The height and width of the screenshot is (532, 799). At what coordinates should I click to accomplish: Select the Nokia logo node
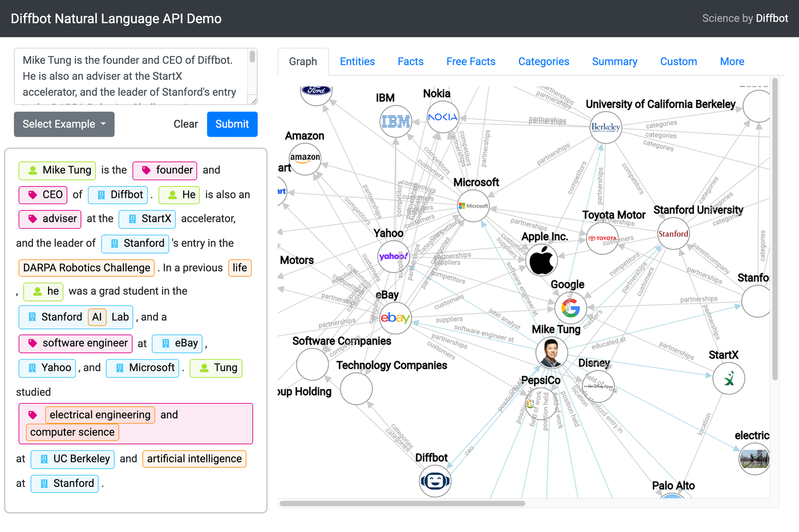click(x=443, y=117)
